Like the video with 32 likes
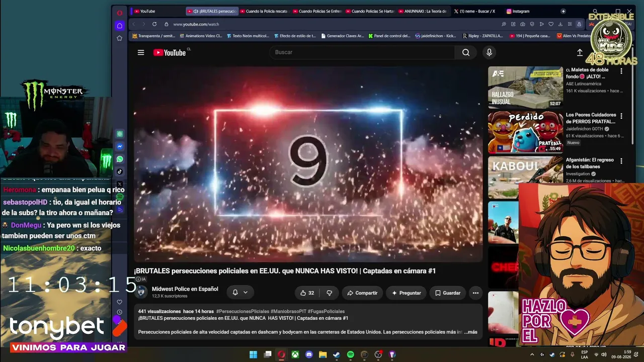The width and height of the screenshot is (644, 362). coord(307,293)
